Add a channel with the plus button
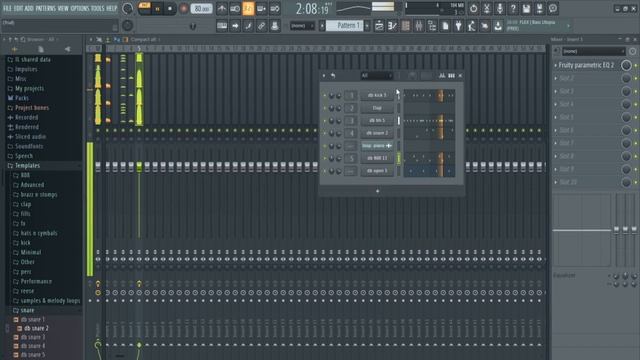 [x=378, y=191]
